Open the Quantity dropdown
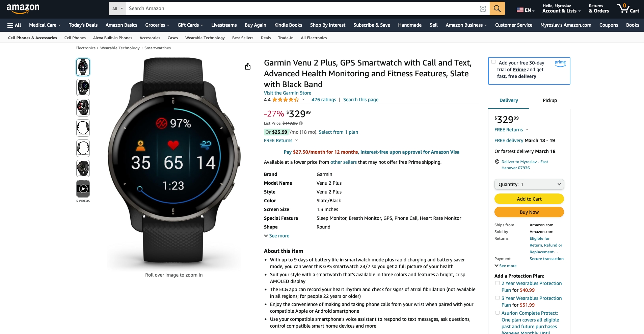Screen dimensions: 644x334 click(529, 184)
